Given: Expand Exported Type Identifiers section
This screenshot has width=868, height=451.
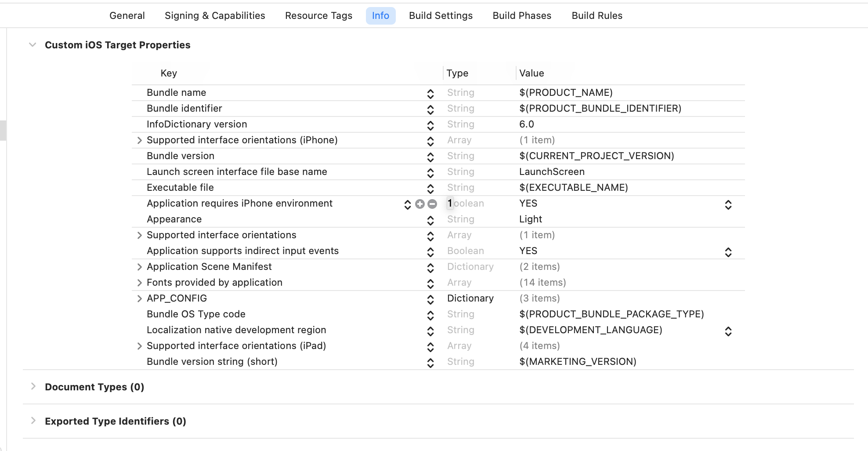Looking at the screenshot, I should tap(33, 420).
